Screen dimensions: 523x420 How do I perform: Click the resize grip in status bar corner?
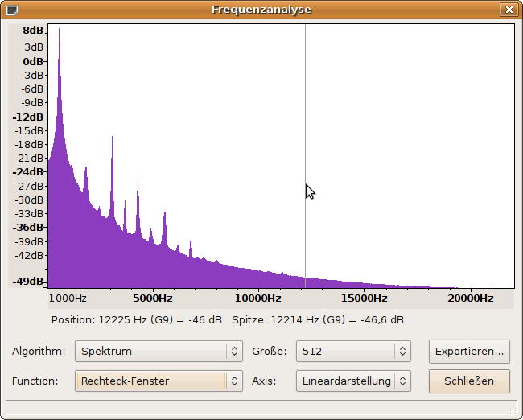coord(513,410)
